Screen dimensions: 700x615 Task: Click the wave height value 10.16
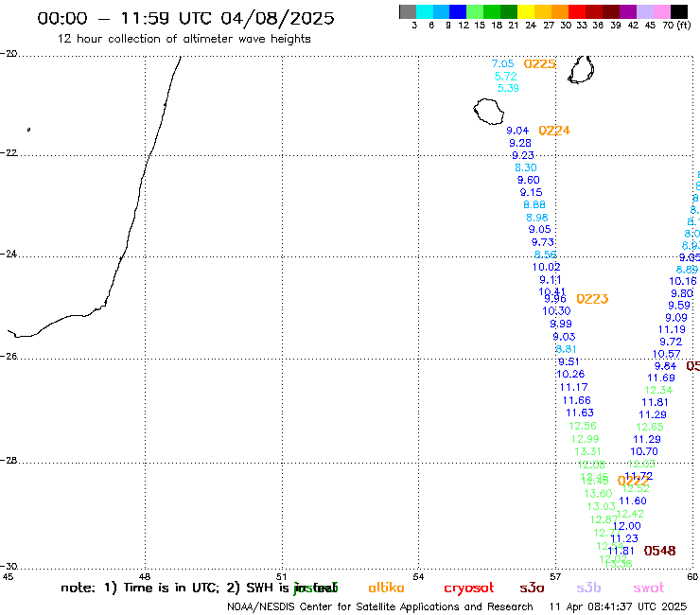pos(683,281)
